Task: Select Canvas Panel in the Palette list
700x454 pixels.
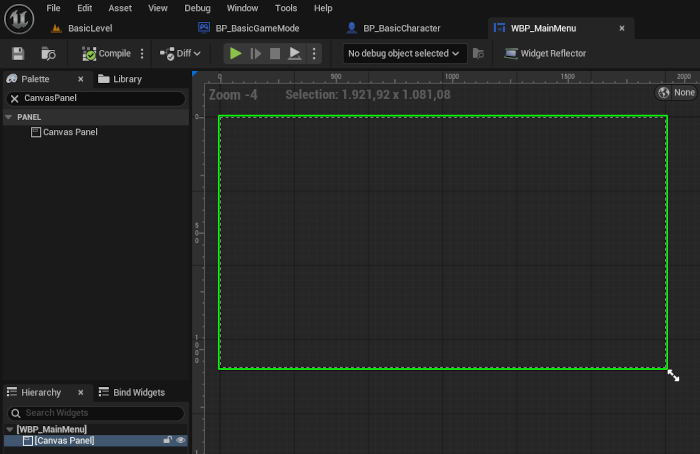Action: click(x=69, y=132)
